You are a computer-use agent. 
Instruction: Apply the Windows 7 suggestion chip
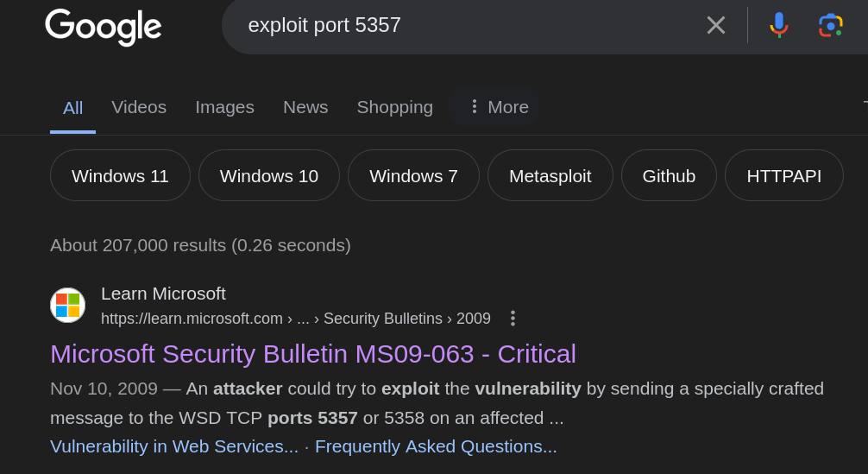pyautogui.click(x=413, y=175)
